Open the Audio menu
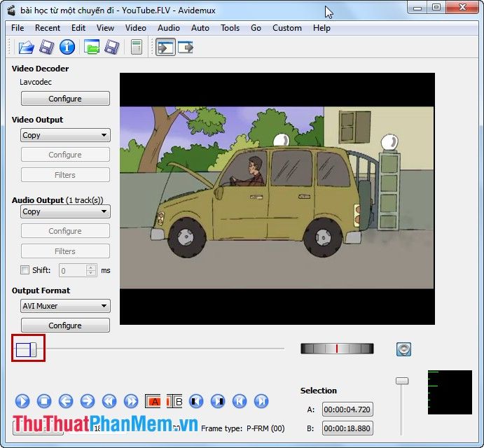The width and height of the screenshot is (484, 448). point(169,28)
